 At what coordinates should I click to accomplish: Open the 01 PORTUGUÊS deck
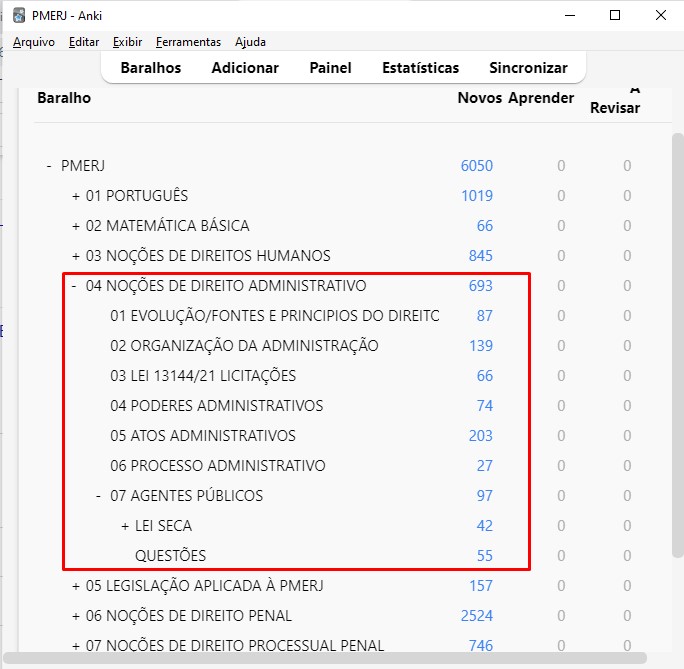tap(137, 196)
